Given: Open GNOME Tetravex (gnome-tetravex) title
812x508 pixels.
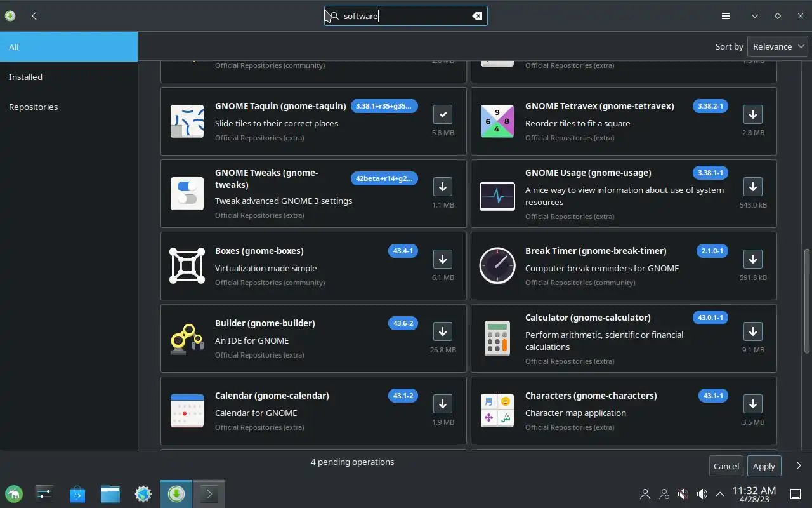Looking at the screenshot, I should tap(599, 106).
